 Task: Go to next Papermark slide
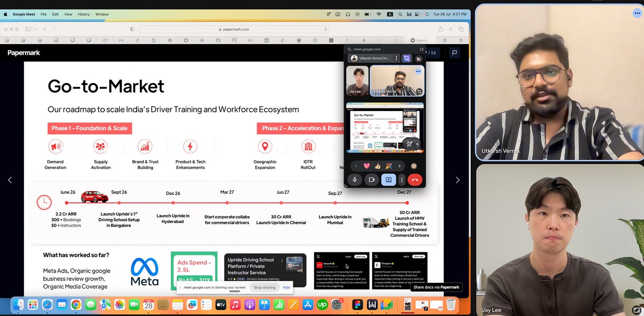point(458,180)
